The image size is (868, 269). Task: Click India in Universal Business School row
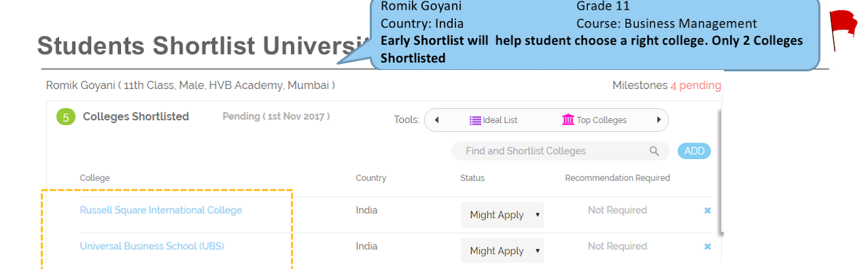pos(366,246)
